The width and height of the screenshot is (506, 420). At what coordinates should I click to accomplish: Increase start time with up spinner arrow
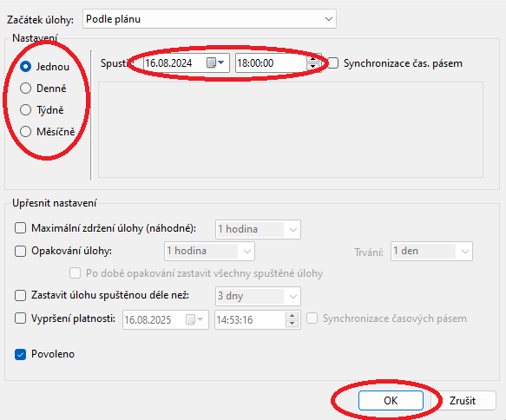click(x=312, y=58)
